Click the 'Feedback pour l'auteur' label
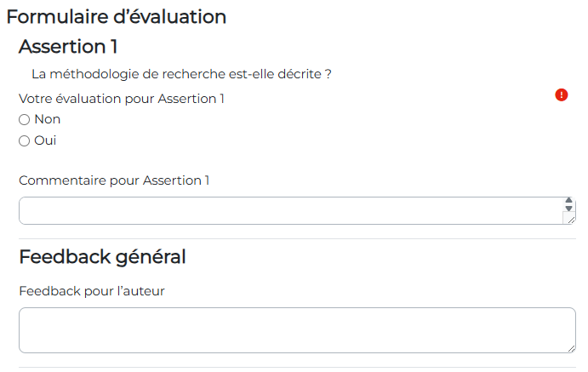 coord(92,291)
